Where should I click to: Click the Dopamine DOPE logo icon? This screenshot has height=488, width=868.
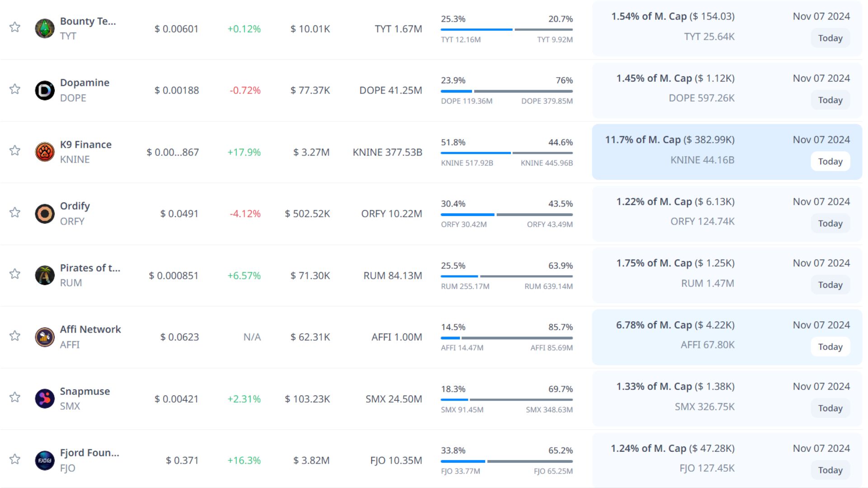pos(45,90)
